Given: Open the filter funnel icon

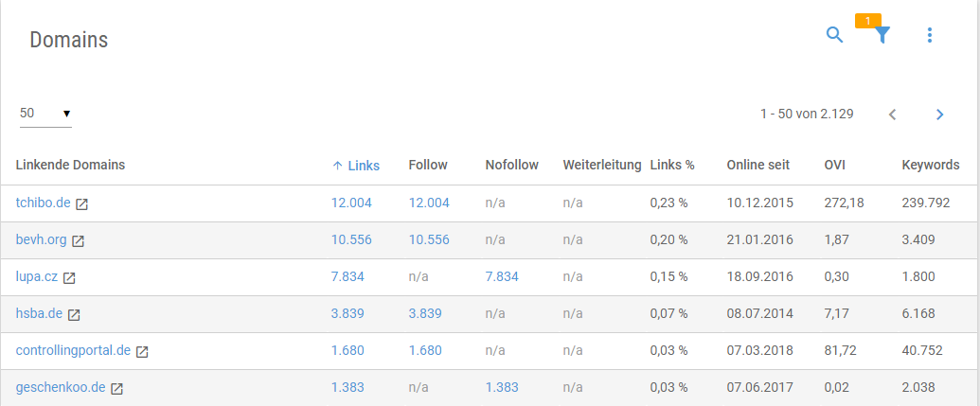Looking at the screenshot, I should point(882,35).
